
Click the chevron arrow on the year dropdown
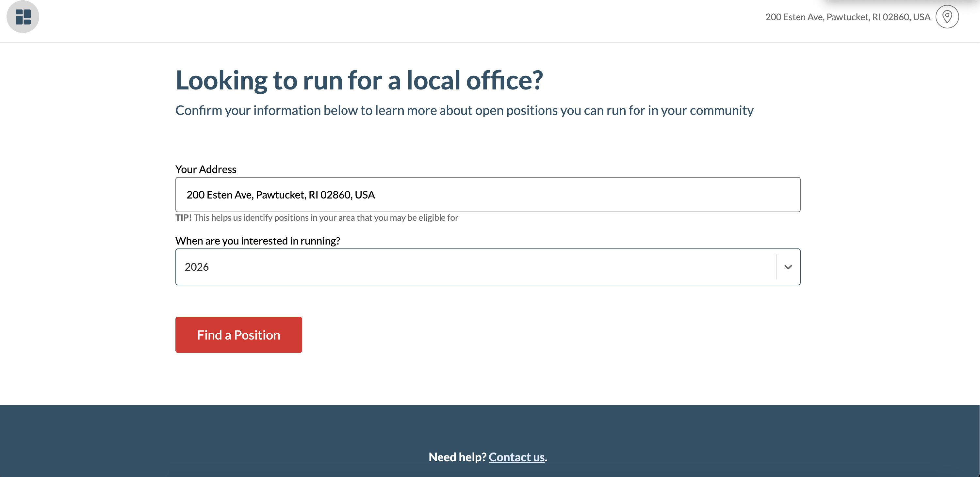(788, 267)
